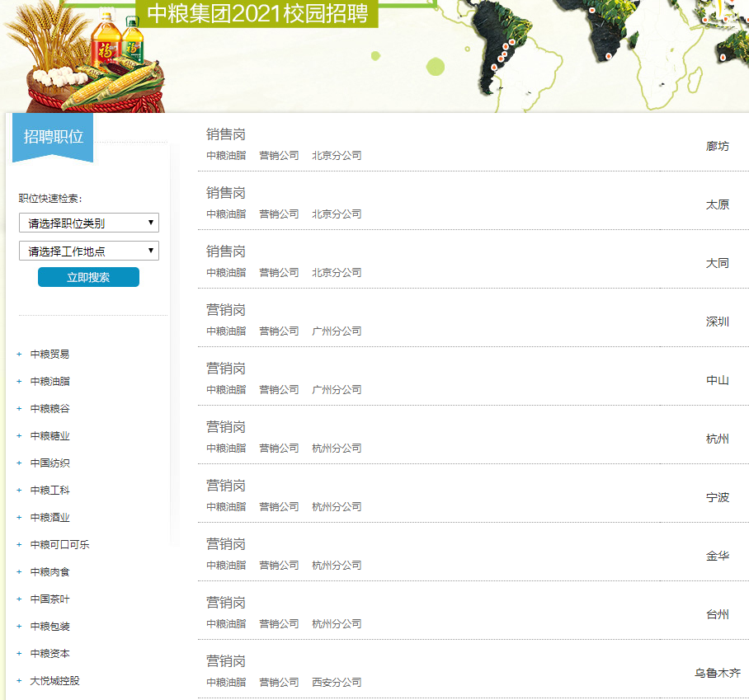Click the 台州 location text

[718, 614]
